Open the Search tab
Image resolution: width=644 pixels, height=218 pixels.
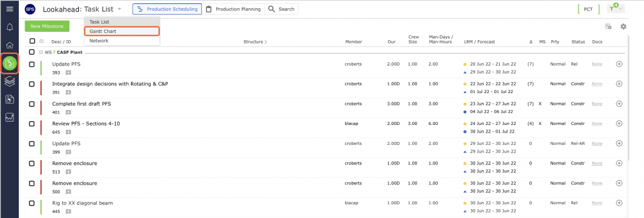coord(281,9)
